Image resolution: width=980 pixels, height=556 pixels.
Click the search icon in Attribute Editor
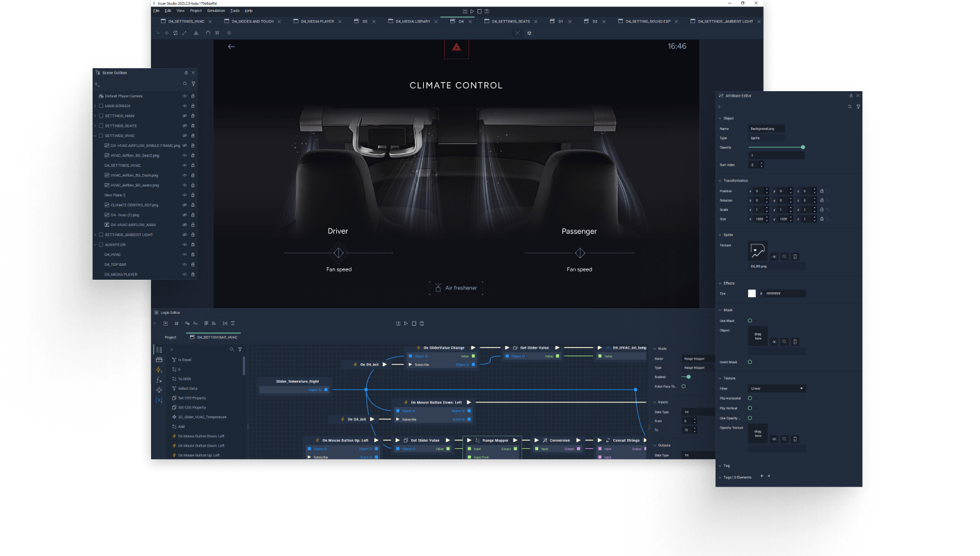(x=850, y=106)
